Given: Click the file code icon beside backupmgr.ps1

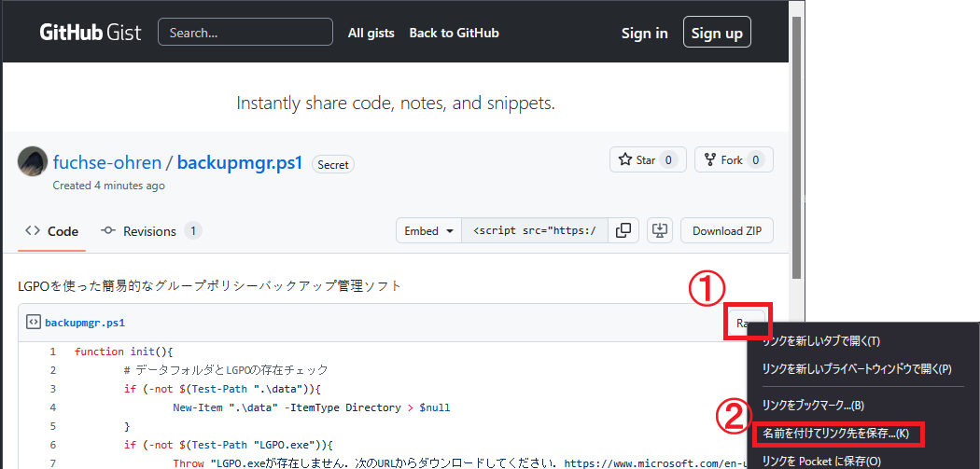Looking at the screenshot, I should click(33, 323).
